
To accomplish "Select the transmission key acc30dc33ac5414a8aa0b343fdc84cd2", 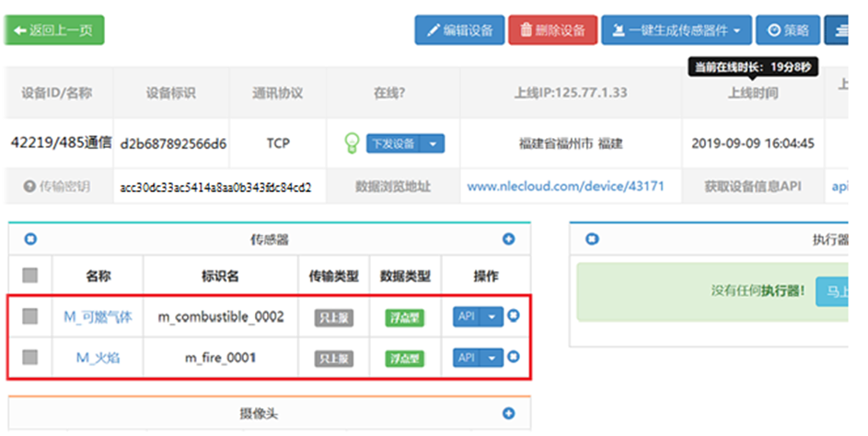I will [x=216, y=188].
